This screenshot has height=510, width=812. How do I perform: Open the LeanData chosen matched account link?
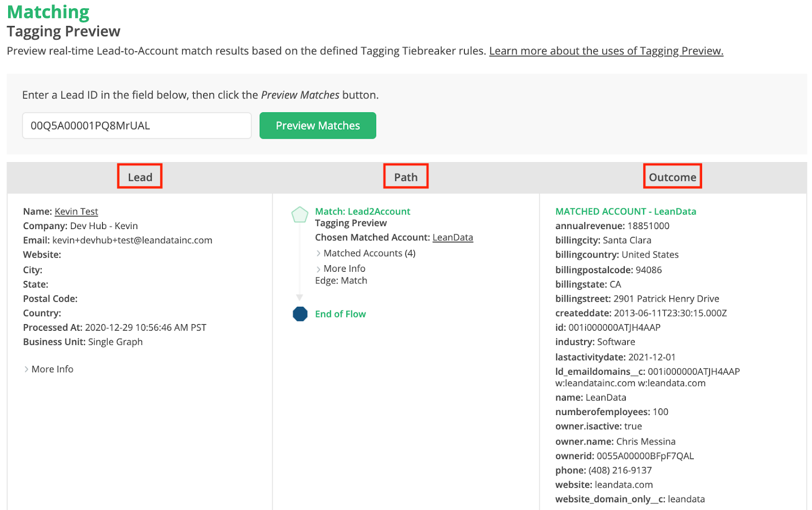click(x=453, y=237)
